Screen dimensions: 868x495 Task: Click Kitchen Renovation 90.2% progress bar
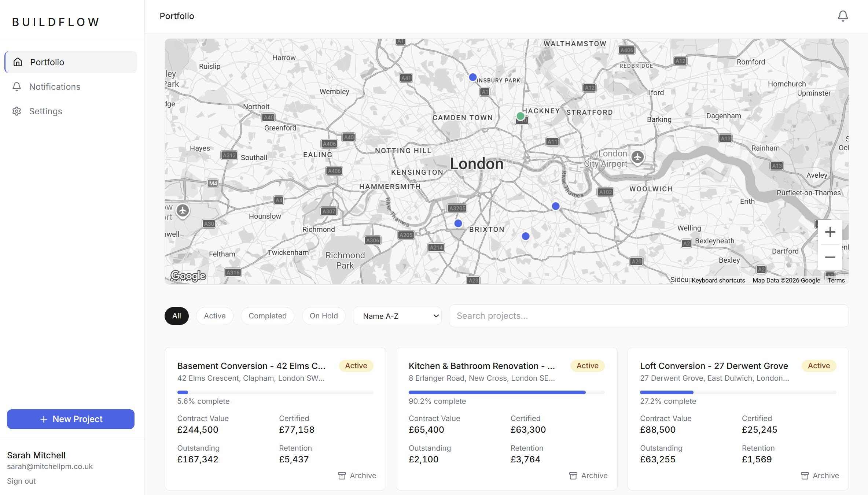[507, 392]
